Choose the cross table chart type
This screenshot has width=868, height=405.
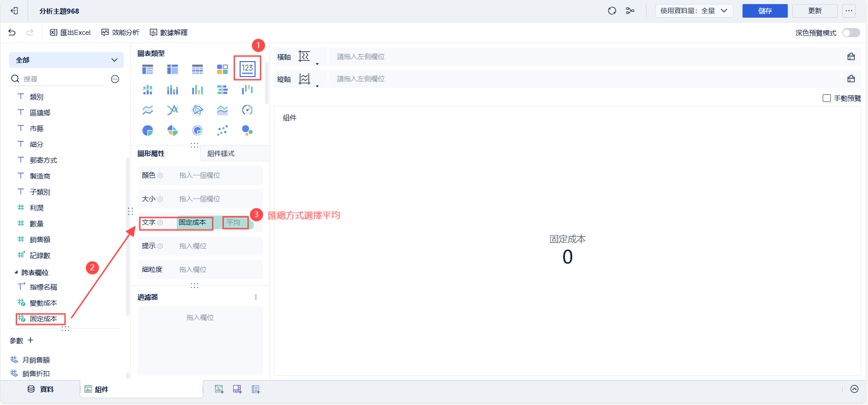pos(173,69)
